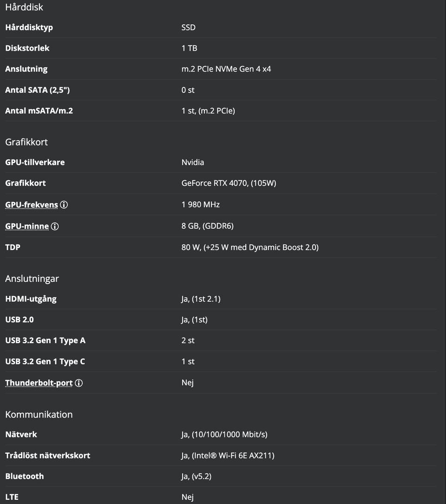Open the GPU-frekvens underlined term
Image resolution: width=446 pixels, height=504 pixels.
[x=32, y=205]
